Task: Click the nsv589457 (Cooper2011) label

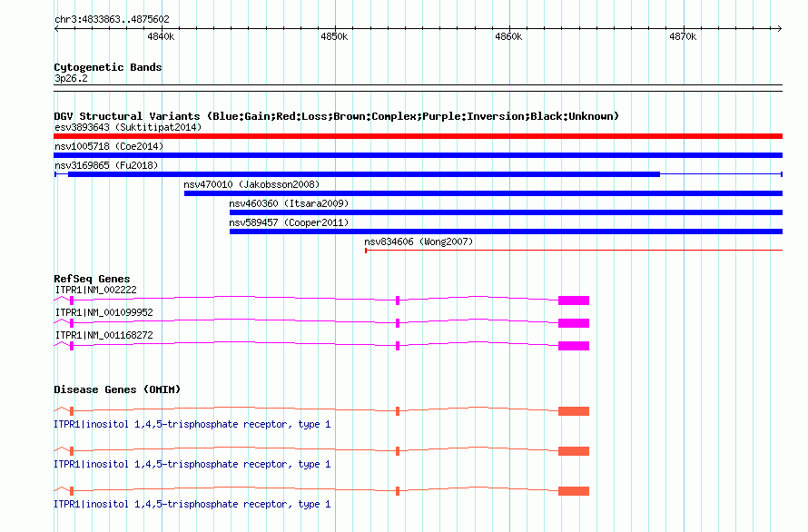Action: [x=289, y=222]
